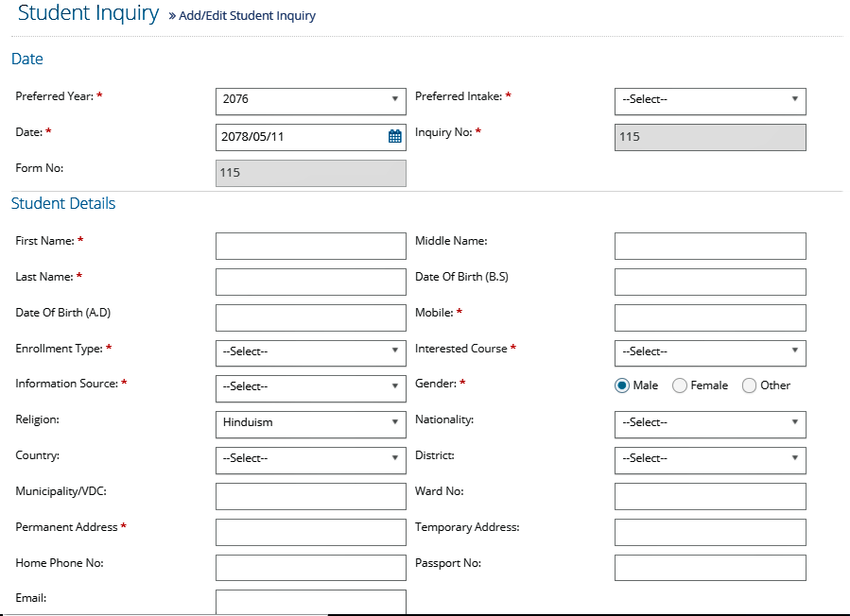
Task: Expand the Interested Course dropdown
Action: [710, 353]
